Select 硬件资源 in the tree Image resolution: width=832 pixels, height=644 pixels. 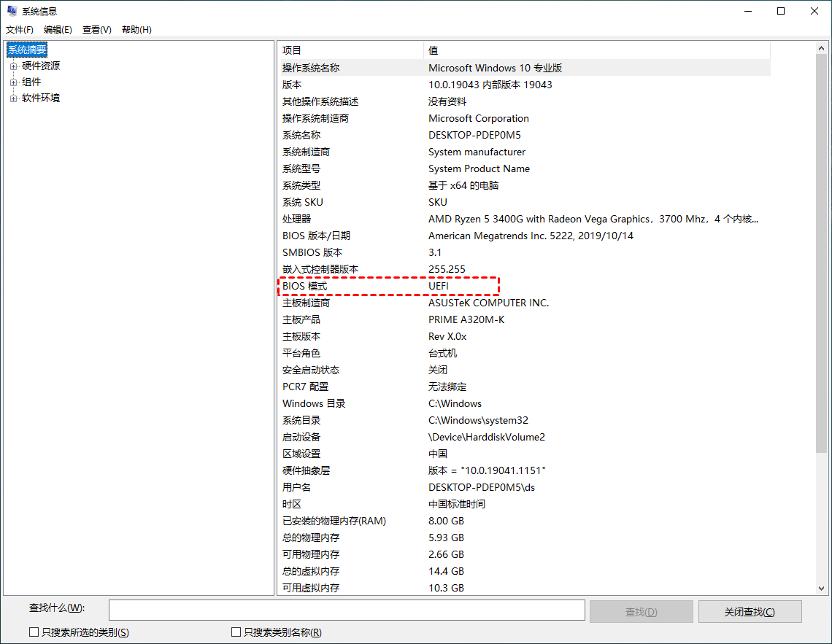[41, 66]
